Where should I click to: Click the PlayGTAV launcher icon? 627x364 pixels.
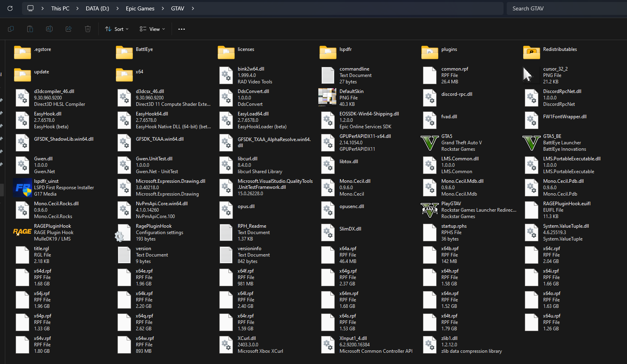pyautogui.click(x=430, y=210)
